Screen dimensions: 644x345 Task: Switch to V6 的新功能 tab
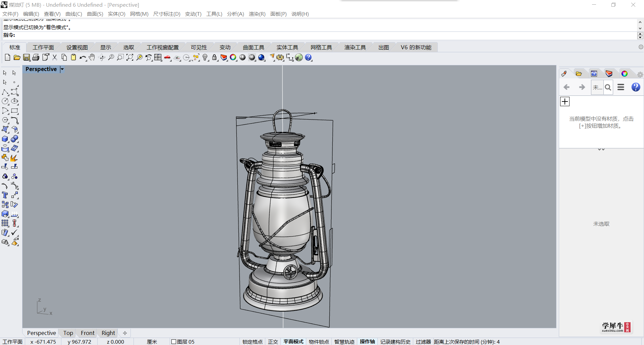click(x=416, y=48)
